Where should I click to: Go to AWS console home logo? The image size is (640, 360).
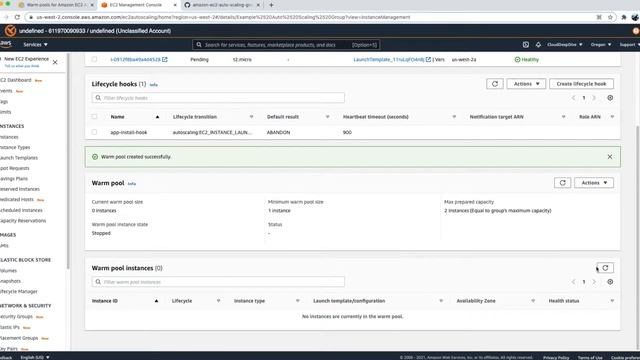coord(6,44)
